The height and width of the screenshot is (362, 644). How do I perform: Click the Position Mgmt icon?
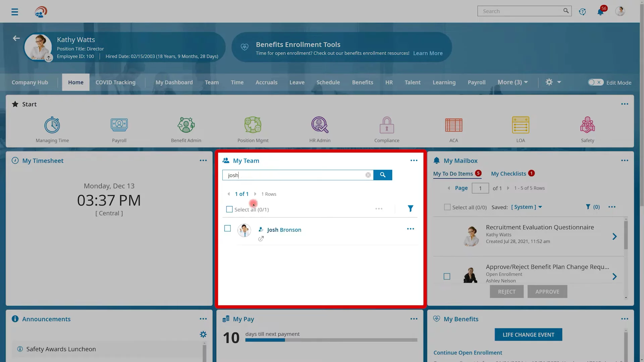pos(253,125)
